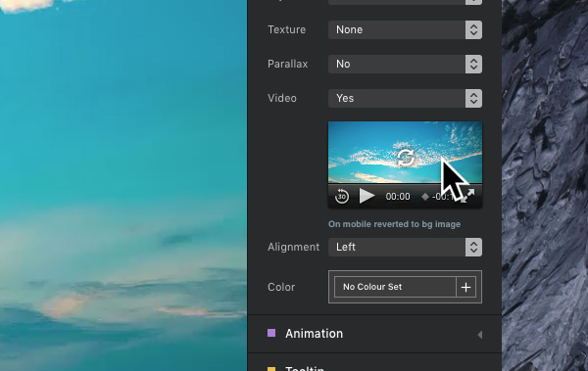Click the collapse arrow beside Animation
This screenshot has width=588, height=371.
click(x=480, y=335)
